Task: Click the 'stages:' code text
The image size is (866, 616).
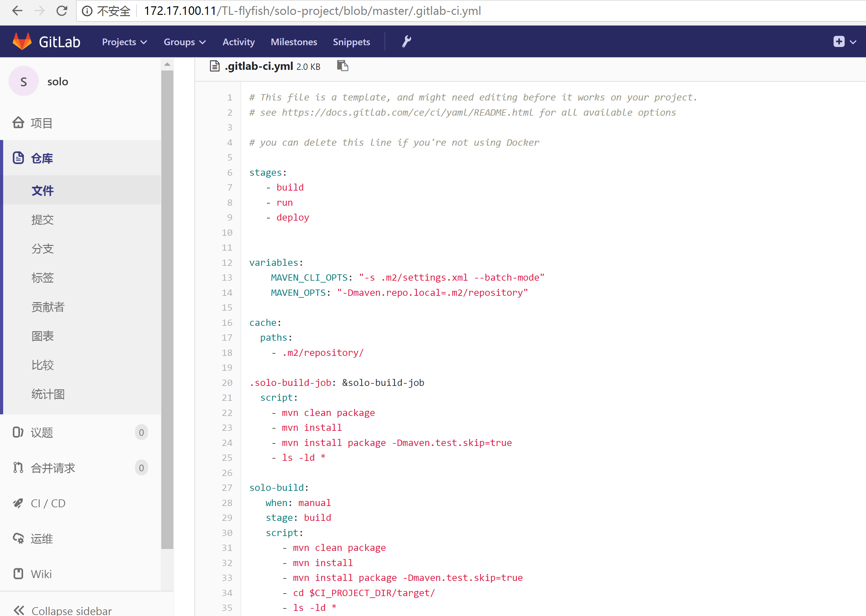Action: coord(268,173)
